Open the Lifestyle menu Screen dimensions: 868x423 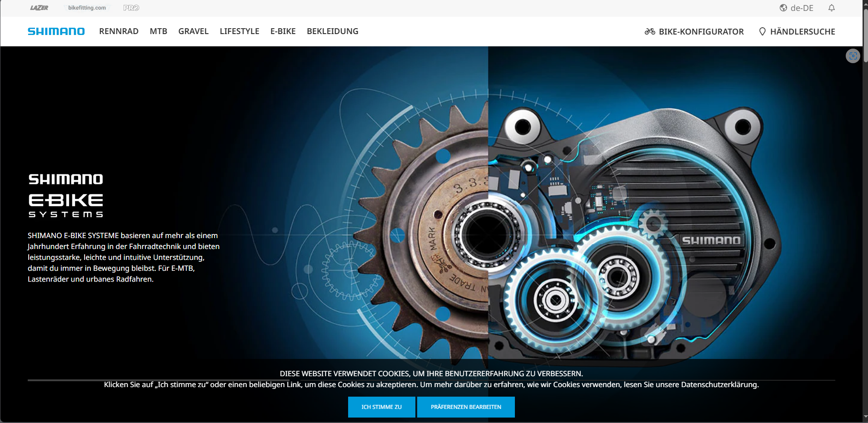click(239, 31)
